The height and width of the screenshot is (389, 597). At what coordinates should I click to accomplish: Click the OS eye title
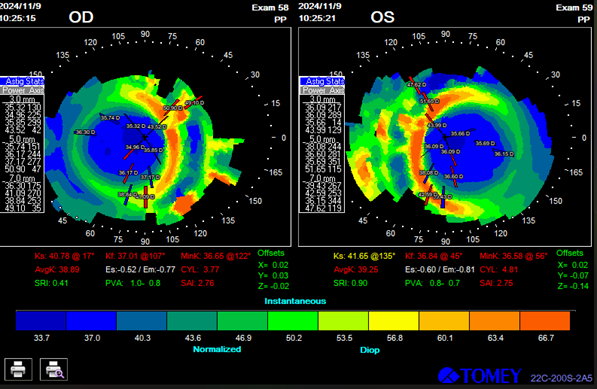point(383,17)
